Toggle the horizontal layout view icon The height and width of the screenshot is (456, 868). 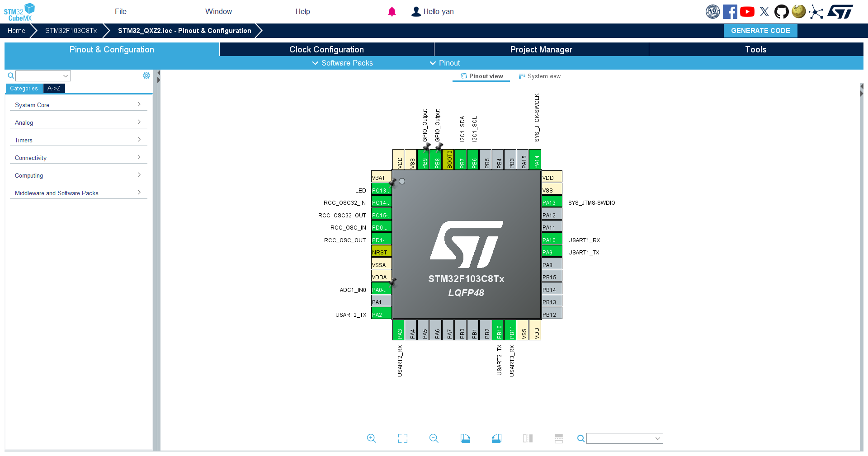(559, 438)
